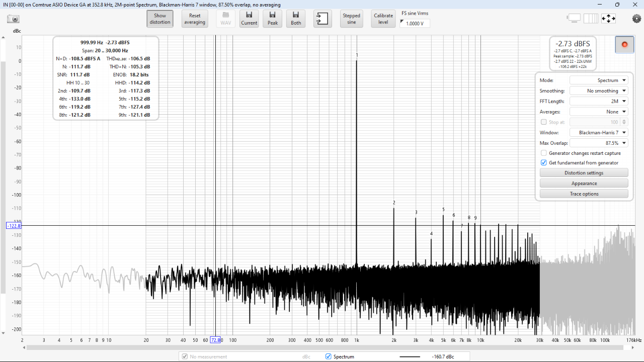
Task: Save the Peak trace with disk icon
Action: (273, 19)
